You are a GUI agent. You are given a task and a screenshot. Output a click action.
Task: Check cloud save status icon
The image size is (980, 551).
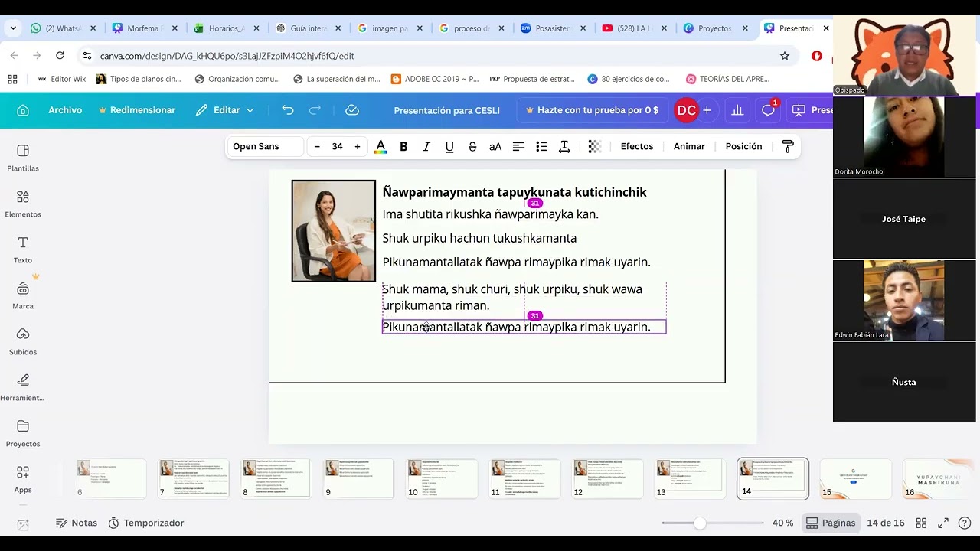pyautogui.click(x=352, y=110)
